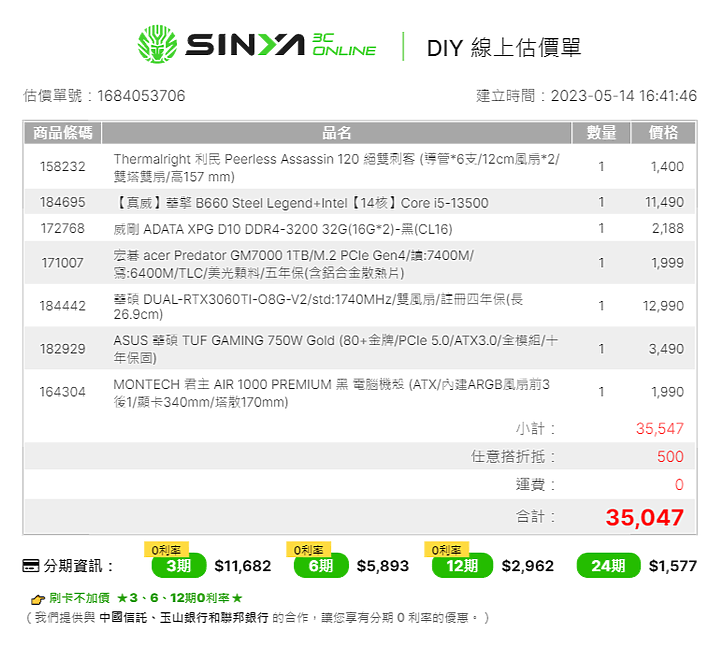Click product code 172768
Screen dimensions: 720x647
(x=62, y=228)
